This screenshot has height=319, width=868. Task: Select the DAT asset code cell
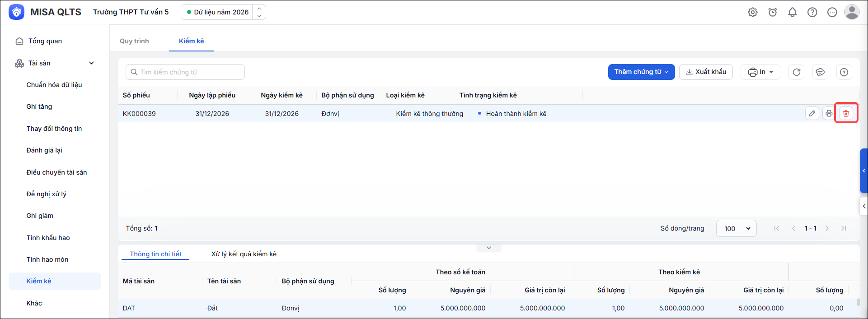tap(129, 308)
